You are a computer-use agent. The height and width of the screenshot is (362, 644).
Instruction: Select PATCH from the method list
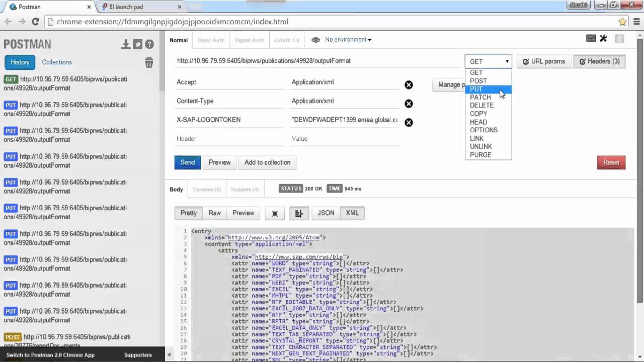click(x=488, y=97)
